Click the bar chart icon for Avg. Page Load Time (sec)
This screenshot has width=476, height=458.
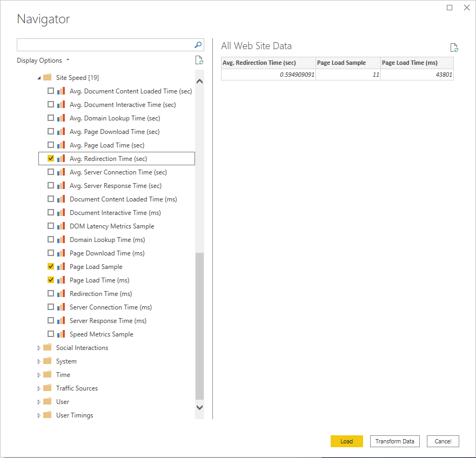pos(61,145)
